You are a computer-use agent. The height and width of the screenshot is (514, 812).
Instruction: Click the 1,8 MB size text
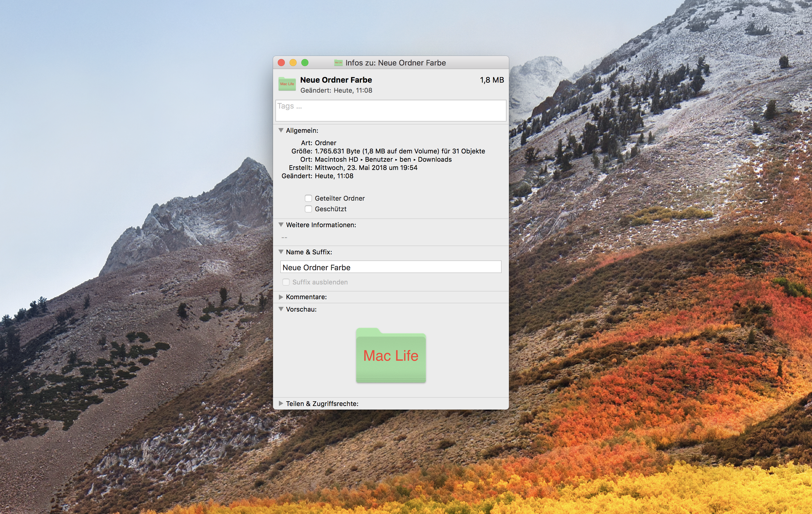coord(492,80)
